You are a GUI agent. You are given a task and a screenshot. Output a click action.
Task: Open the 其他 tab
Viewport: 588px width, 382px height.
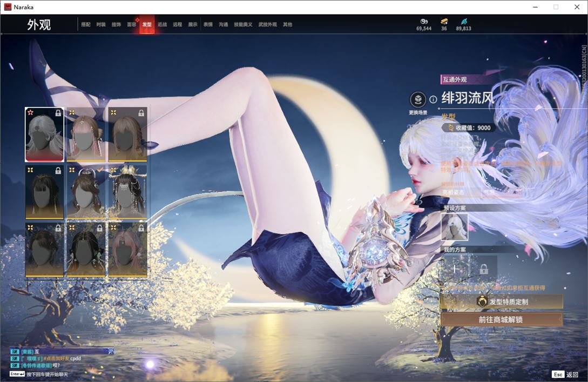click(288, 24)
